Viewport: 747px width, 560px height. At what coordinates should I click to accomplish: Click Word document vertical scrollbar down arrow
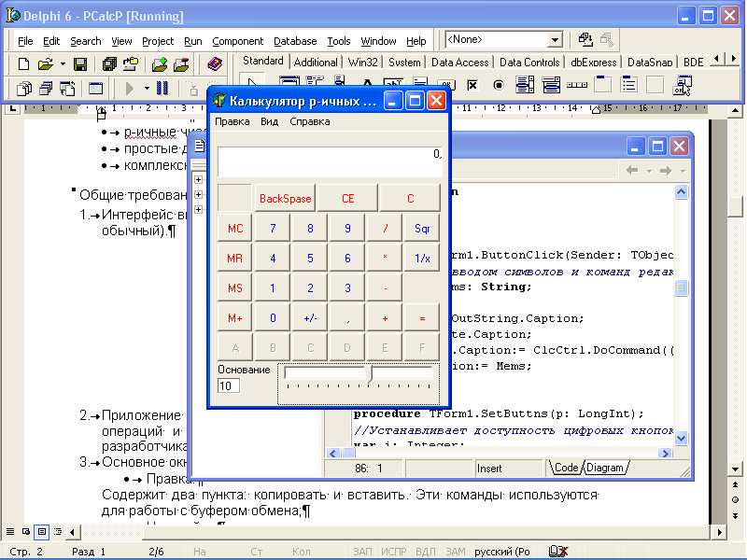735,469
